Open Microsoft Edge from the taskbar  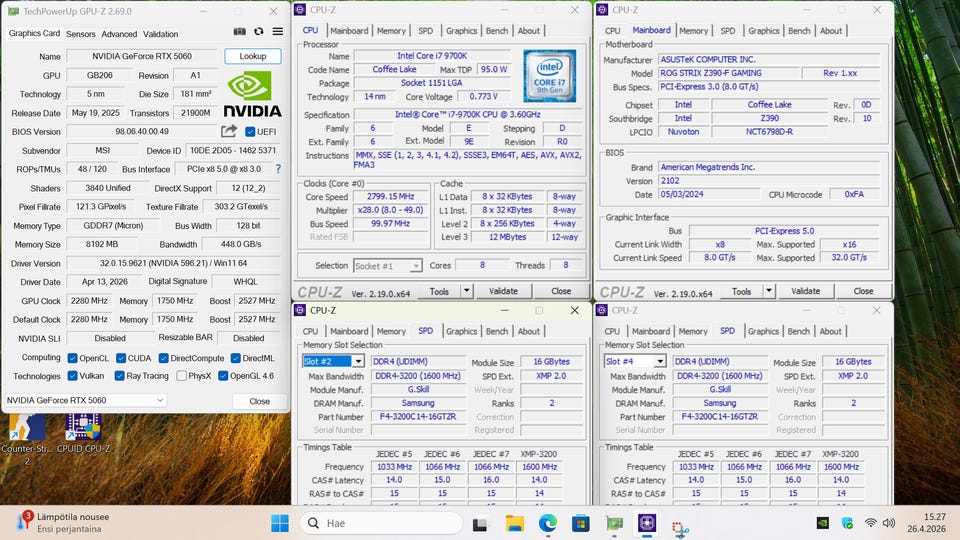point(547,523)
